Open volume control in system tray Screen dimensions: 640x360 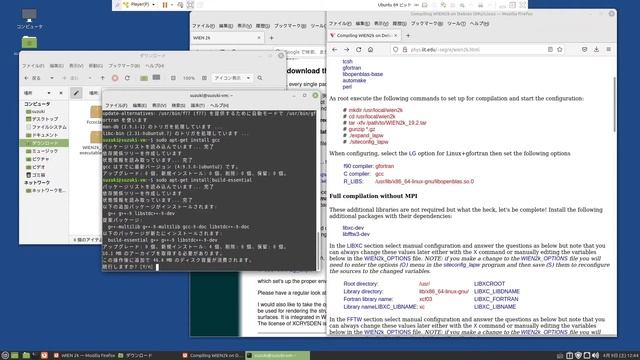click(x=596, y=356)
